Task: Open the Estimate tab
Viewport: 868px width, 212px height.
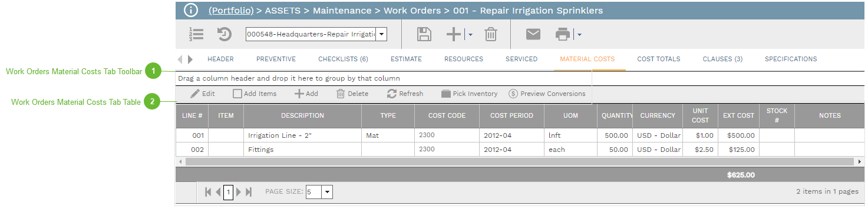Action: pyautogui.click(x=406, y=59)
